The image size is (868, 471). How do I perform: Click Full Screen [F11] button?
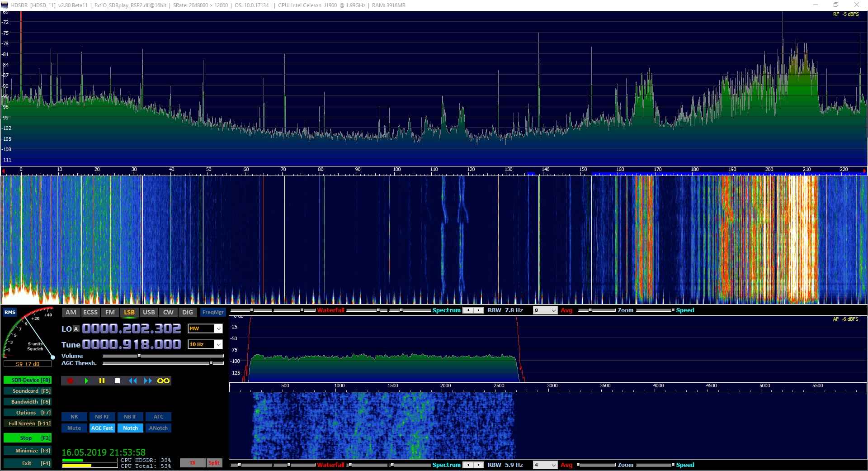click(27, 423)
